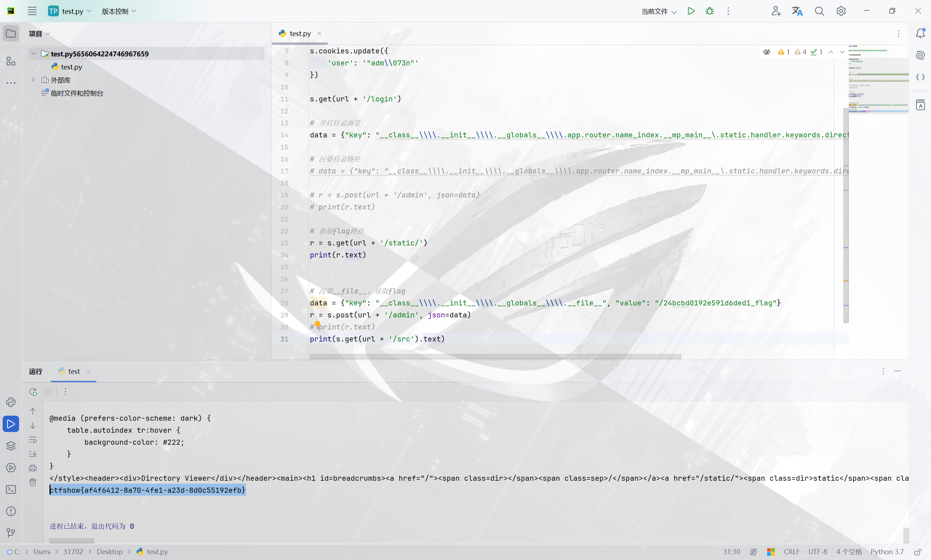931x560 pixels.
Task: Open the curly braces tool window on the right
Action: (920, 77)
